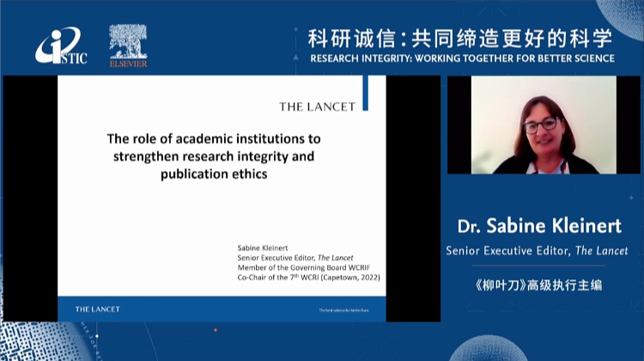644x361 pixels.
Task: Click caption 'Senior Executive Editor, The Lancet' below name
Action: click(x=537, y=251)
